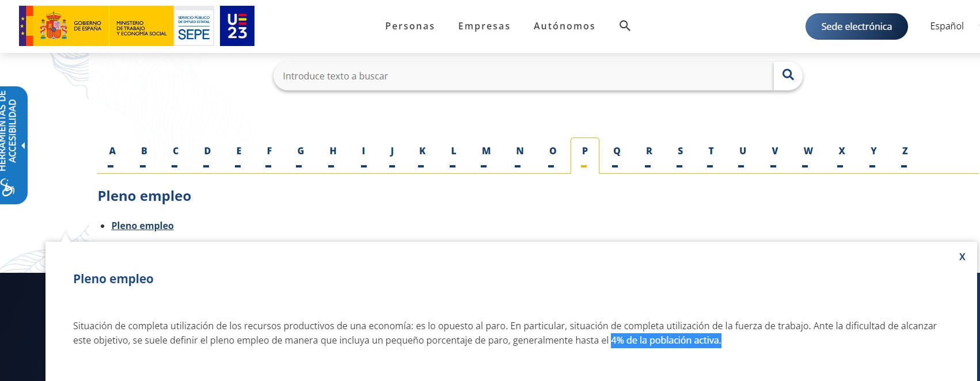This screenshot has height=381, width=980.
Task: Select letter S in glossary index
Action: [680, 151]
